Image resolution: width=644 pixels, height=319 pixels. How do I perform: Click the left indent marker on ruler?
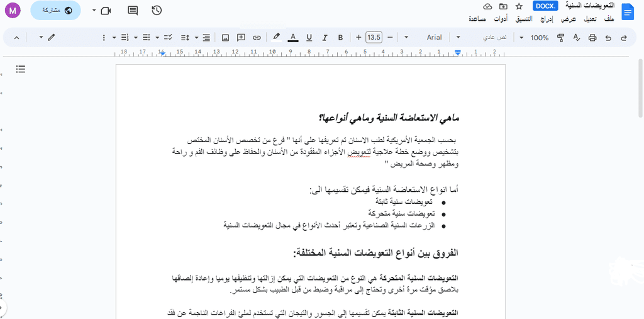point(163,52)
